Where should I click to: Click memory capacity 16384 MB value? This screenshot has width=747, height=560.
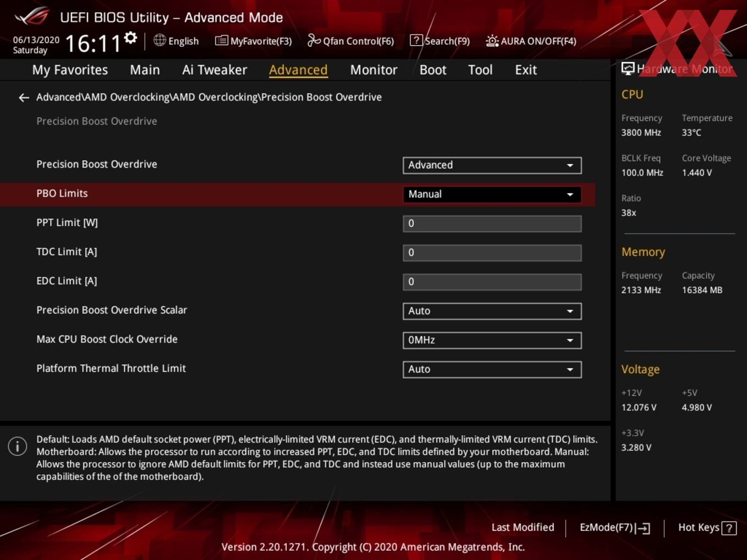click(702, 290)
